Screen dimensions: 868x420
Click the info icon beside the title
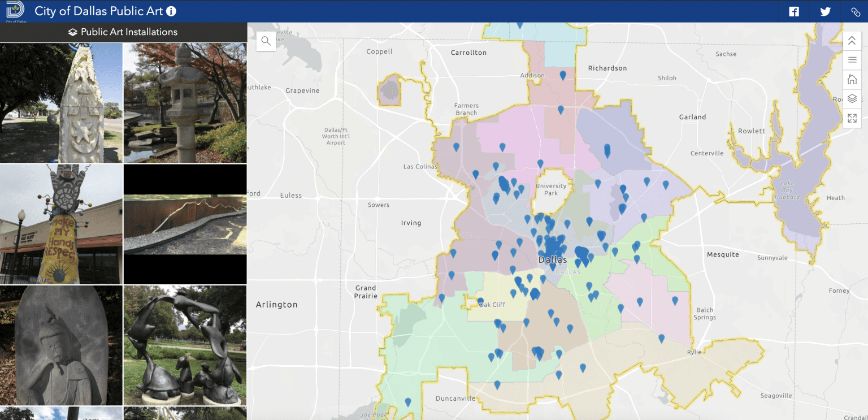click(172, 11)
